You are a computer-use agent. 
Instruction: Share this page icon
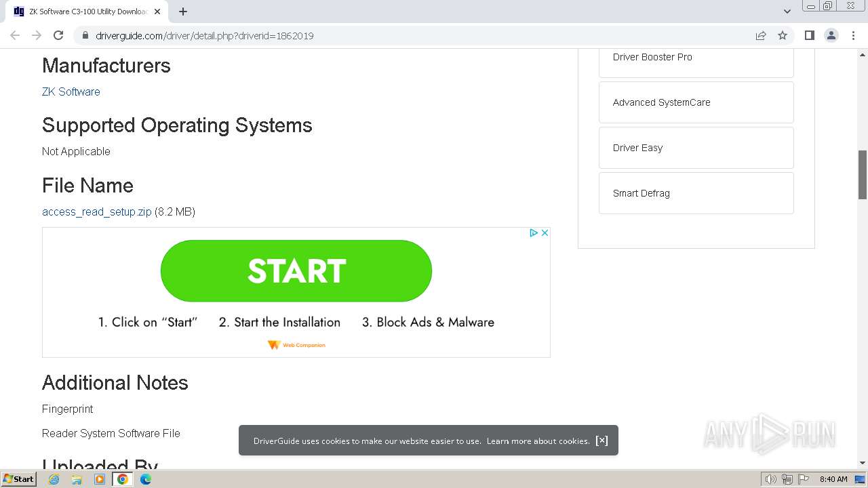761,35
